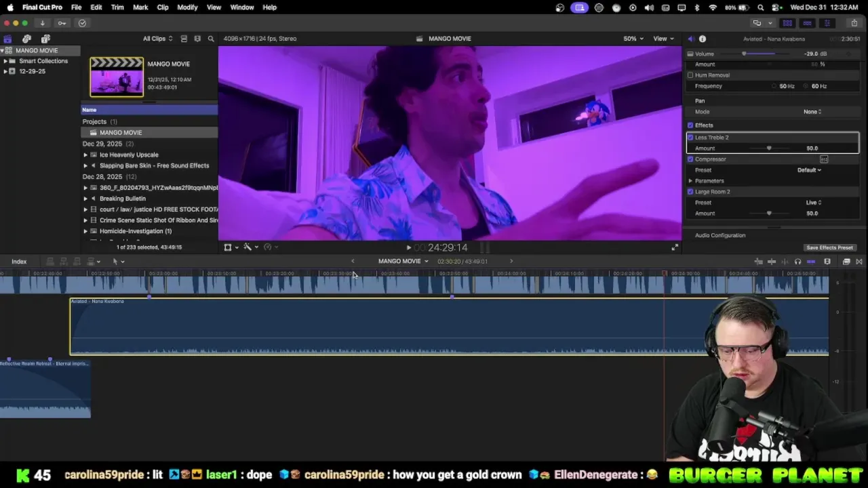Go forward in timeline history
The width and height of the screenshot is (868, 488).
point(511,261)
